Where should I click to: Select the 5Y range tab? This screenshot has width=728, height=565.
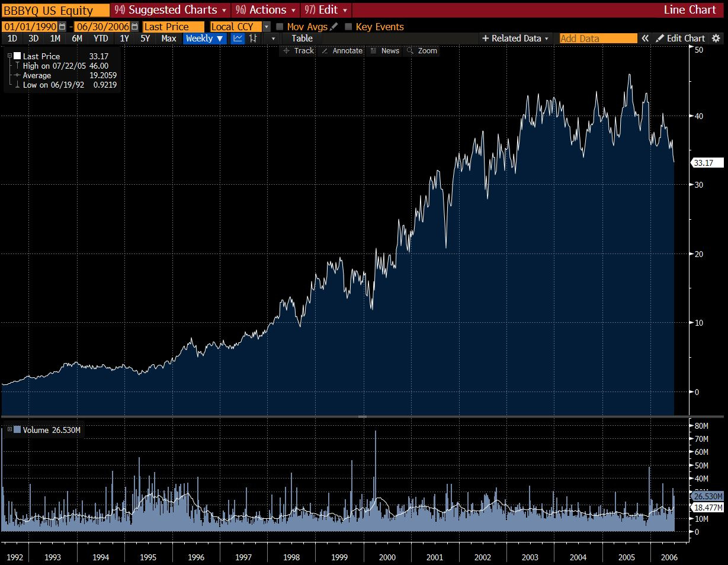point(145,38)
